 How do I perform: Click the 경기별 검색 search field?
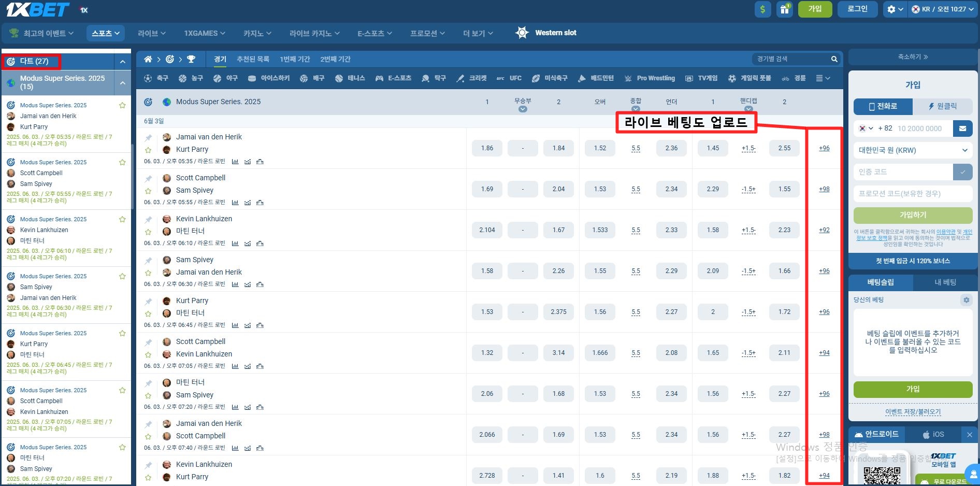pyautogui.click(x=790, y=59)
